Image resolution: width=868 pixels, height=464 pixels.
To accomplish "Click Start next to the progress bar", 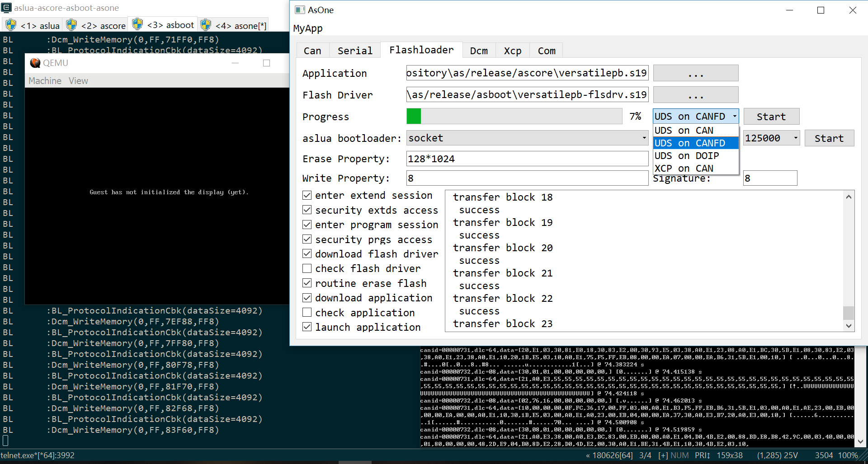I will [x=771, y=117].
